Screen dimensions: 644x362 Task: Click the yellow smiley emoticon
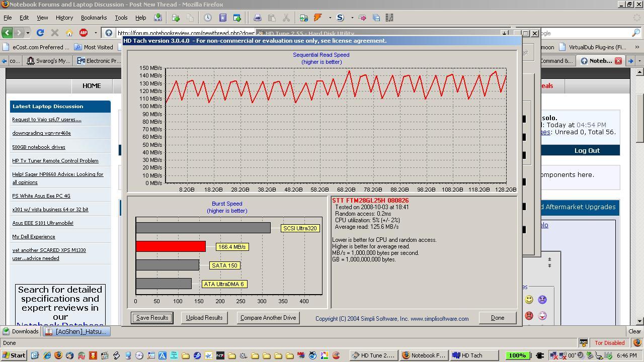pos(529,300)
